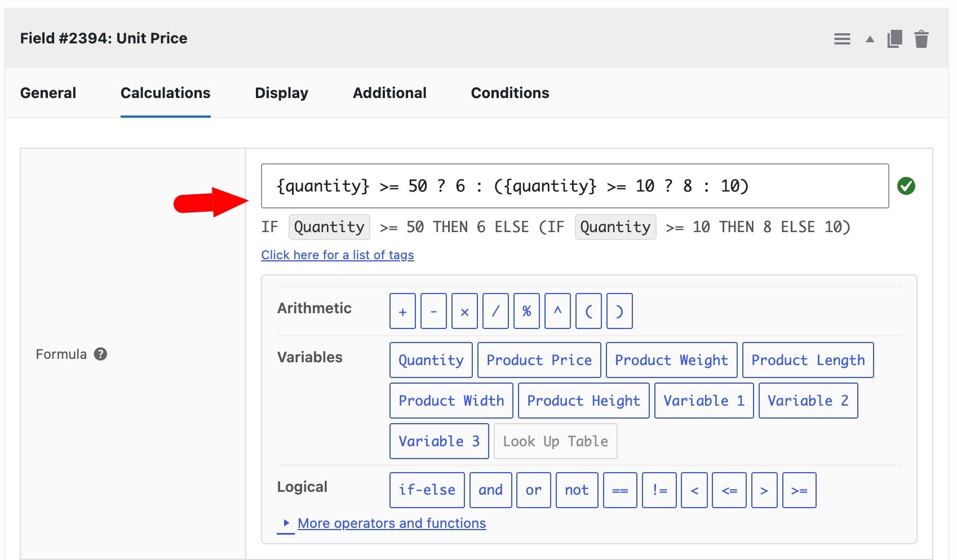Click the Look Up Table button
This screenshot has height=560, width=957.
click(556, 441)
